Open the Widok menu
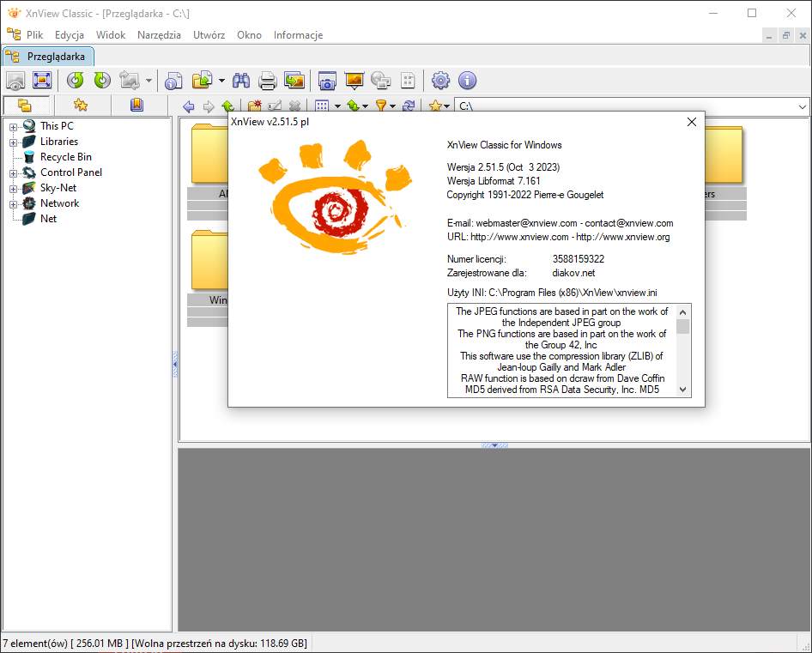The width and height of the screenshot is (812, 653). click(x=111, y=35)
